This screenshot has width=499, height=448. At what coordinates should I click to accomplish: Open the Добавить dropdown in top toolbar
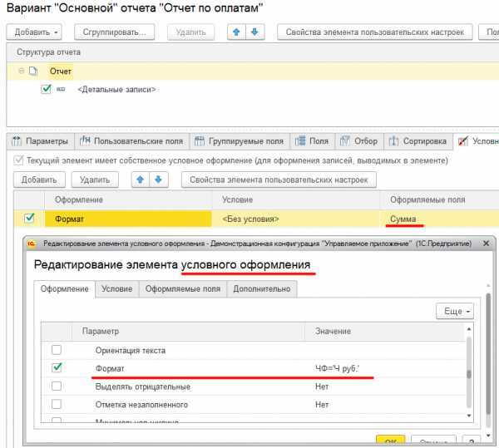point(34,32)
